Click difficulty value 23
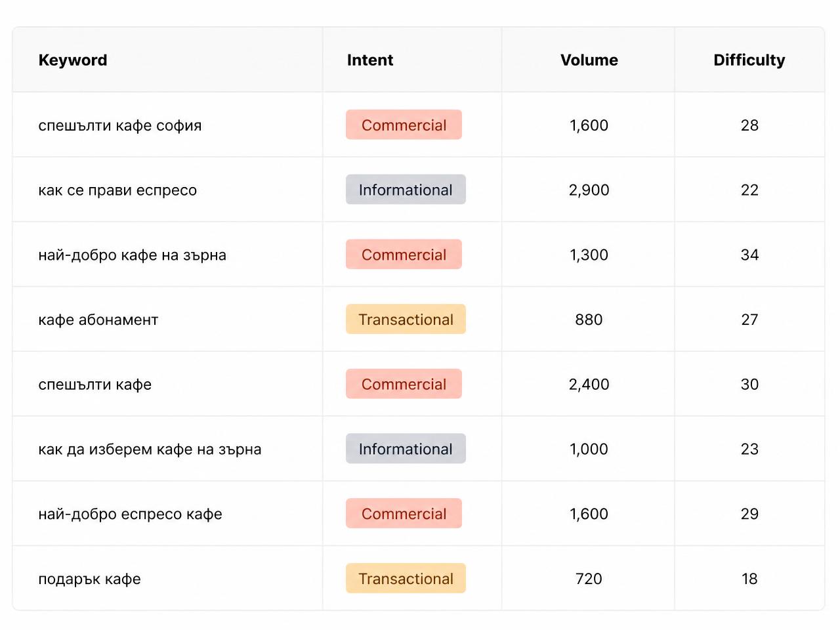Image resolution: width=840 pixels, height=630 pixels. 749,449
